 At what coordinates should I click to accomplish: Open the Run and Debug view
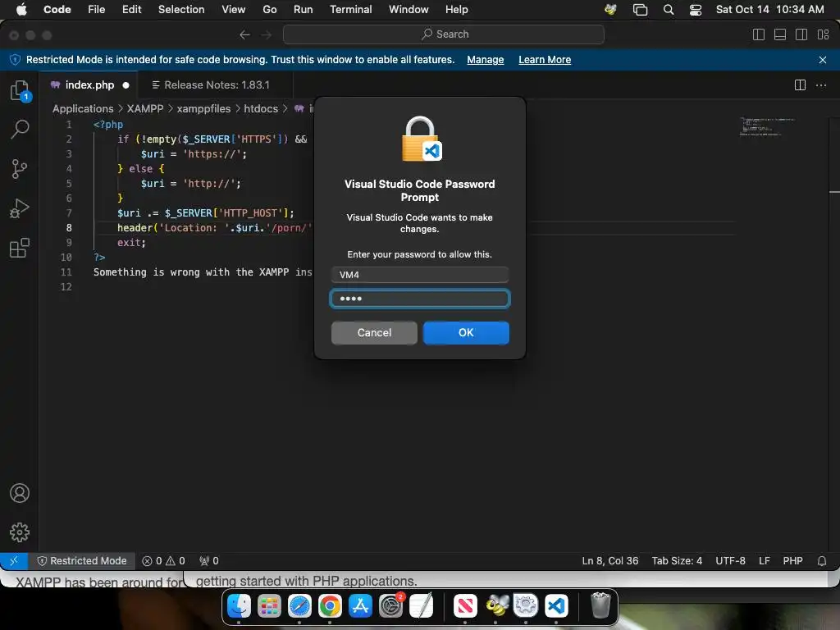pos(20,208)
